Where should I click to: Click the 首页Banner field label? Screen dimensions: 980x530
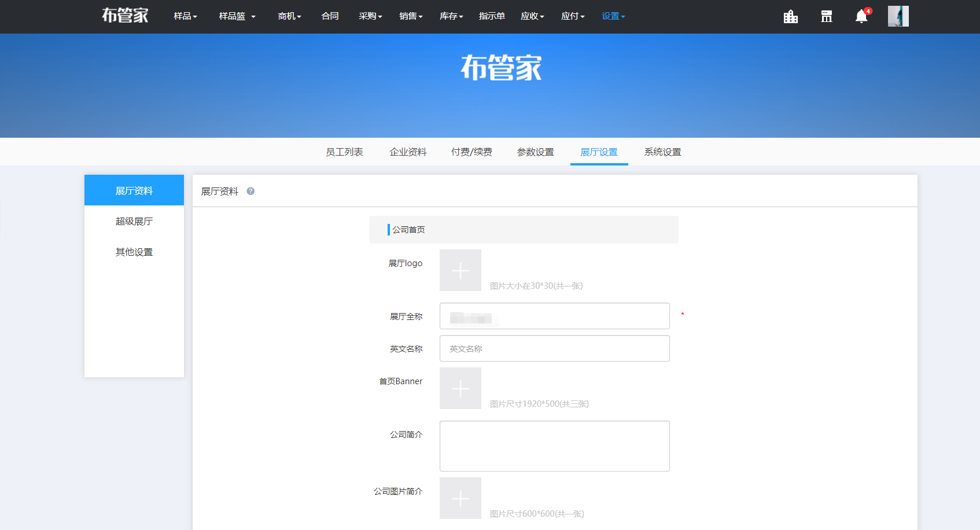[401, 381]
